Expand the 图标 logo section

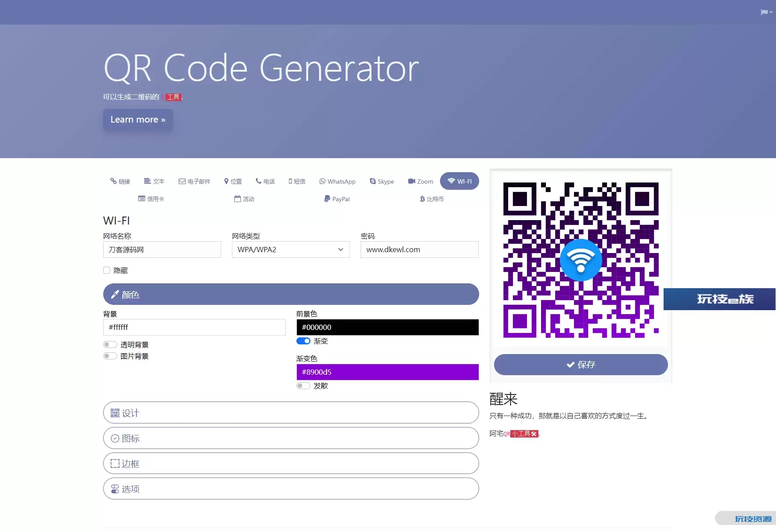pos(291,438)
